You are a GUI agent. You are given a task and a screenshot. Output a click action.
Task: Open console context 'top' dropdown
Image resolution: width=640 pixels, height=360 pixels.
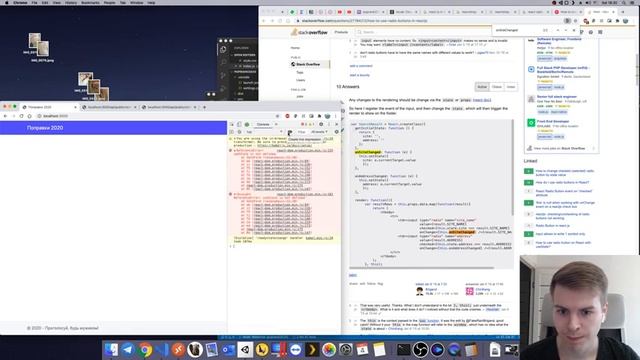click(x=264, y=132)
